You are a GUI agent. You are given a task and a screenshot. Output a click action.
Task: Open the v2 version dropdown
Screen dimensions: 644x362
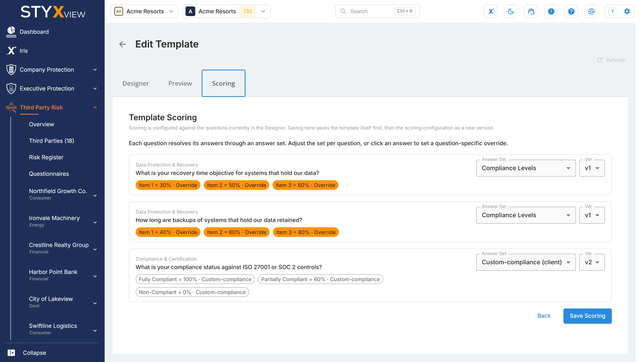pos(592,262)
